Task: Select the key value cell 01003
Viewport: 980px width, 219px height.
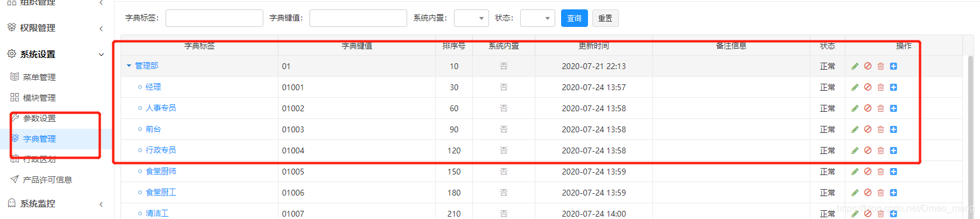Action: 293,129
